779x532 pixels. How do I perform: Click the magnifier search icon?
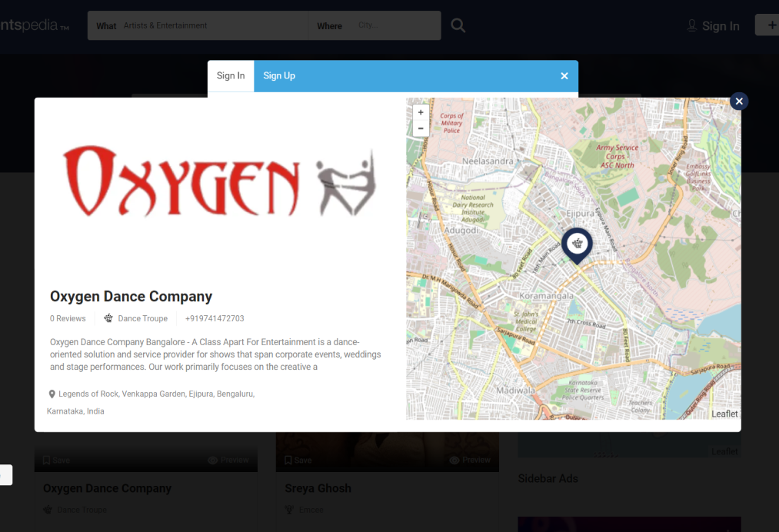pos(458,25)
